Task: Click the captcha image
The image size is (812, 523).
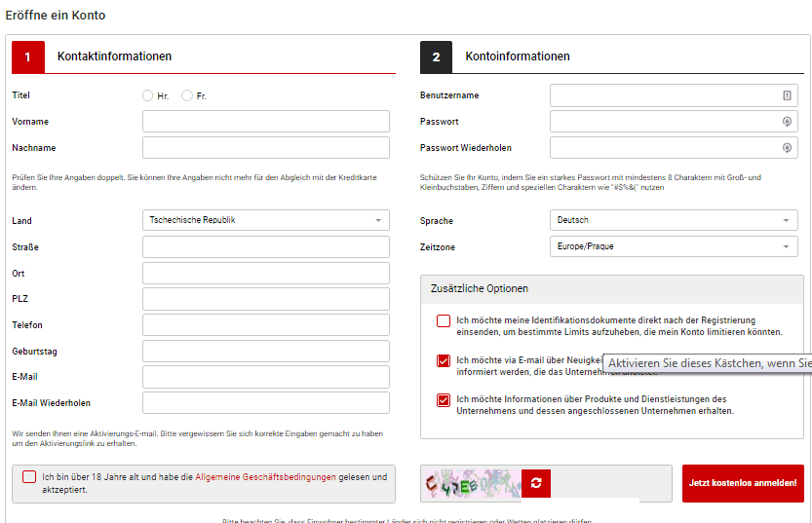Action: (472, 483)
